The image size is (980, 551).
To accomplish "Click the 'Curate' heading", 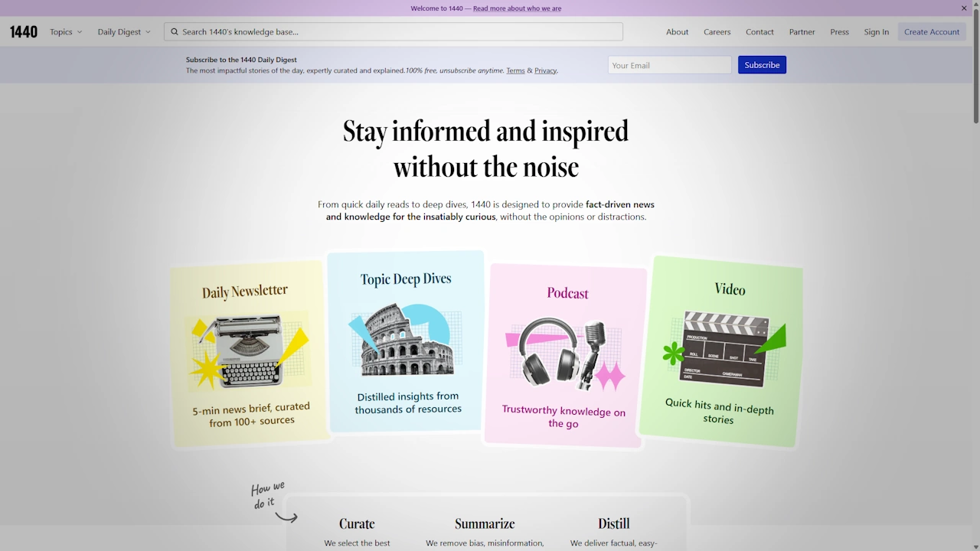I will coord(357,524).
